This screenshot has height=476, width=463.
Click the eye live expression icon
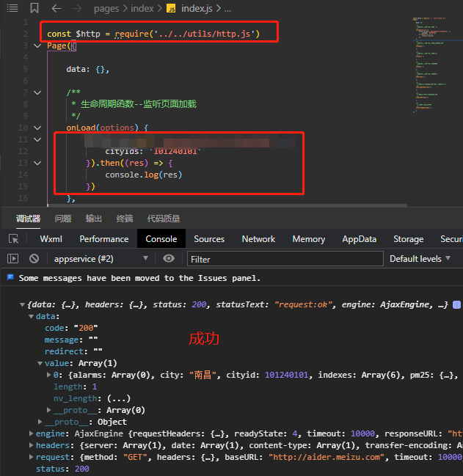pos(169,259)
